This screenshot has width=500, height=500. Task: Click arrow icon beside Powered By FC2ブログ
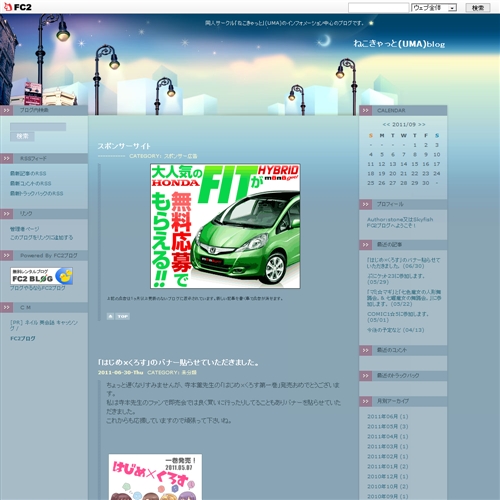coord(6,255)
